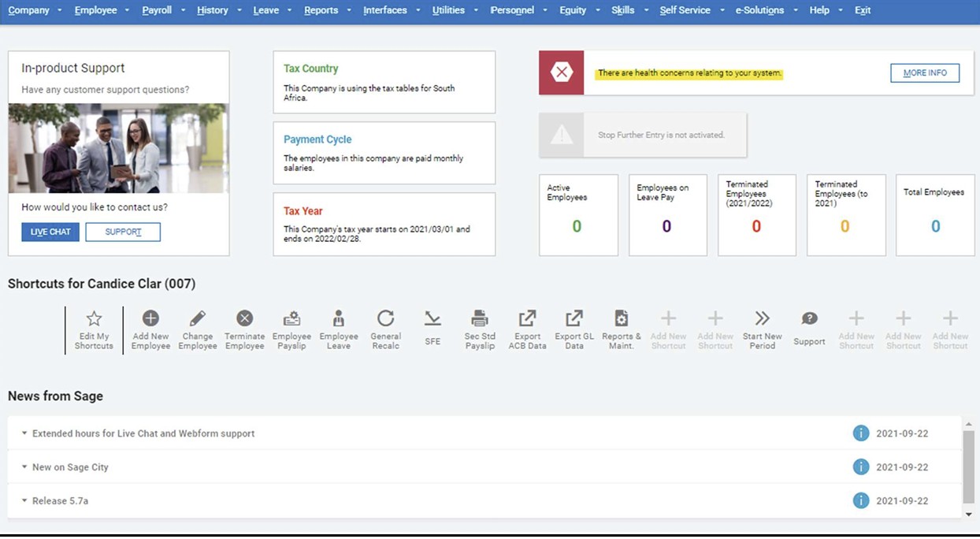Click the Start New Period shortcut

tap(762, 319)
